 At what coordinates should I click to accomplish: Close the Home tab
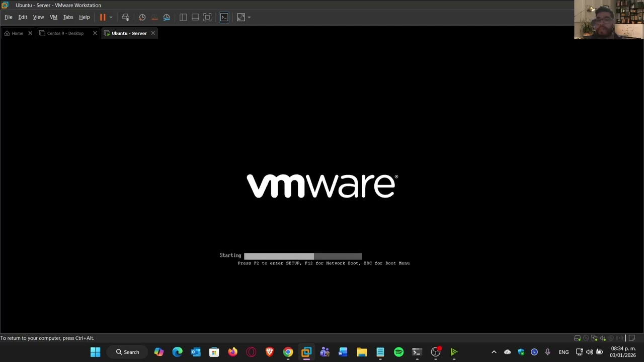point(30,33)
